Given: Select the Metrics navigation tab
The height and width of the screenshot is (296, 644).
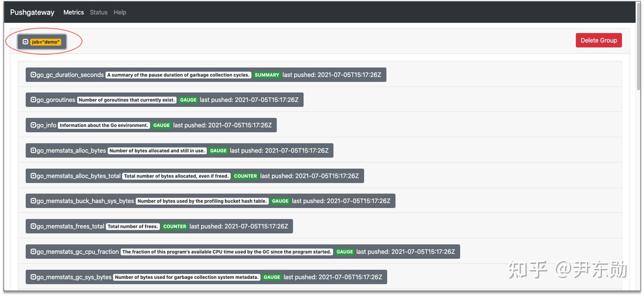Looking at the screenshot, I should point(73,12).
